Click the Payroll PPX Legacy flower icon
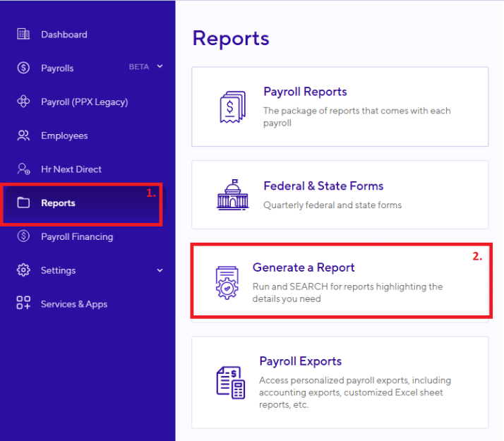The height and width of the screenshot is (441, 504). [x=23, y=102]
